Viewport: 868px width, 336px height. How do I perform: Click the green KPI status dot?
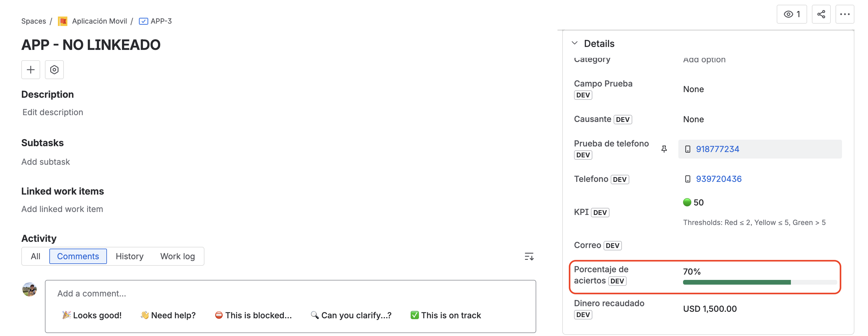[x=687, y=202]
